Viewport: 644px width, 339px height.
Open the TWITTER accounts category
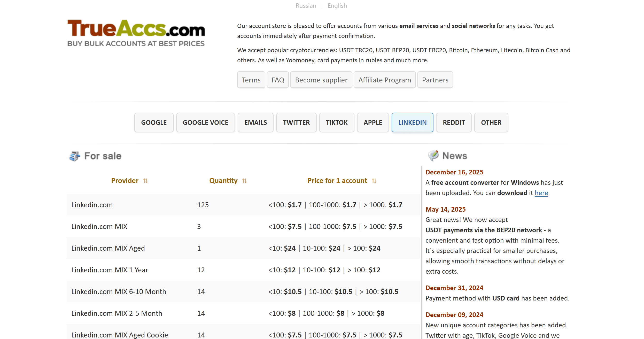pyautogui.click(x=296, y=122)
